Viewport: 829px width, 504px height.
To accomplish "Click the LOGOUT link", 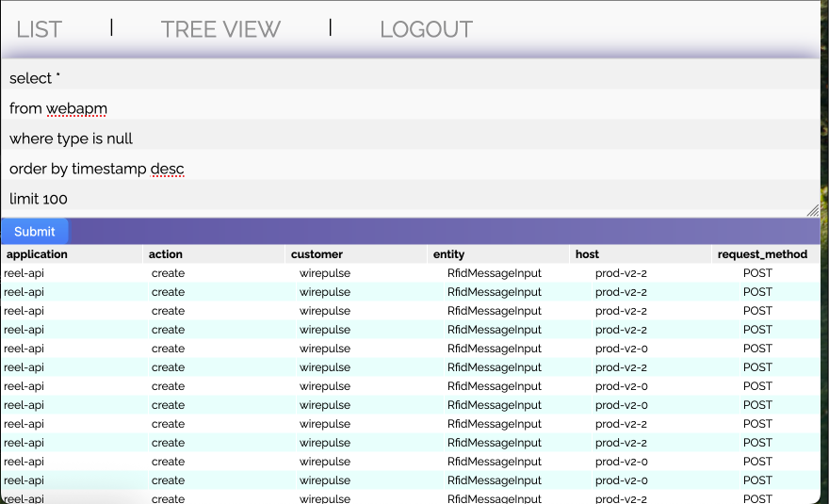I will coord(426,29).
